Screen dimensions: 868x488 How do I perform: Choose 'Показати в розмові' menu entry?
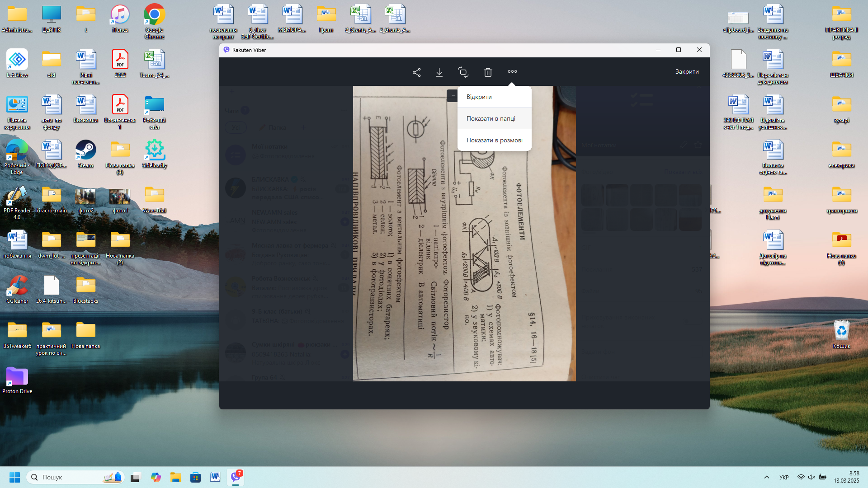(x=494, y=140)
